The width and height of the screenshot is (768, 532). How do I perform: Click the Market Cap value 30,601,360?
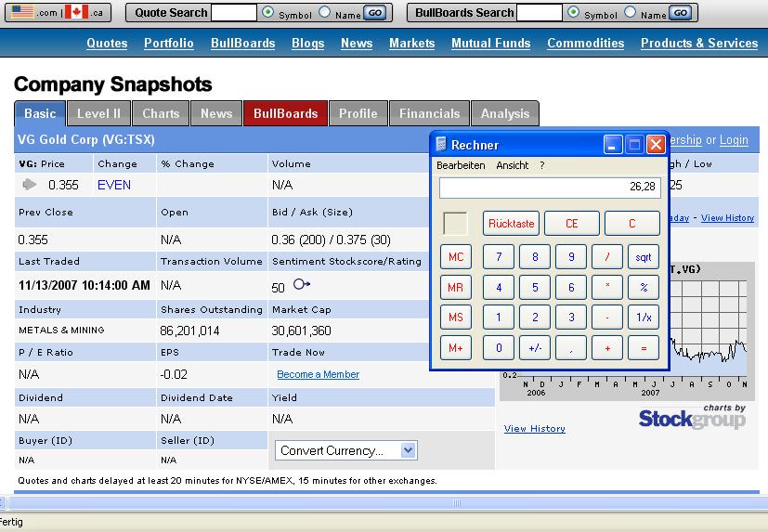coord(301,331)
